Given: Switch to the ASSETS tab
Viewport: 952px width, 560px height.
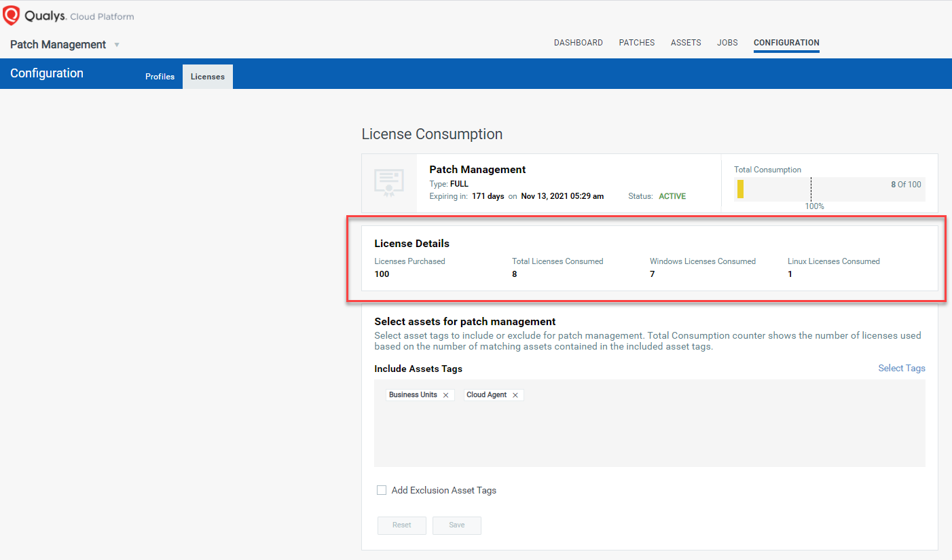Looking at the screenshot, I should (x=686, y=43).
